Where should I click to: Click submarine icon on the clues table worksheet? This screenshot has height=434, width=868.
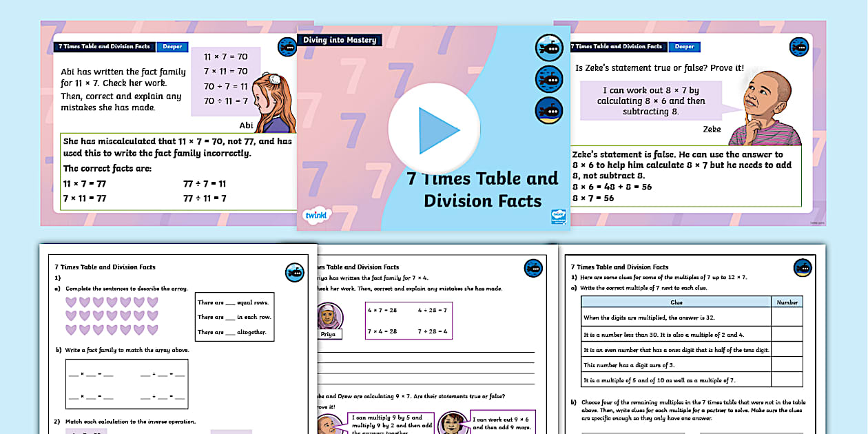[803, 268]
